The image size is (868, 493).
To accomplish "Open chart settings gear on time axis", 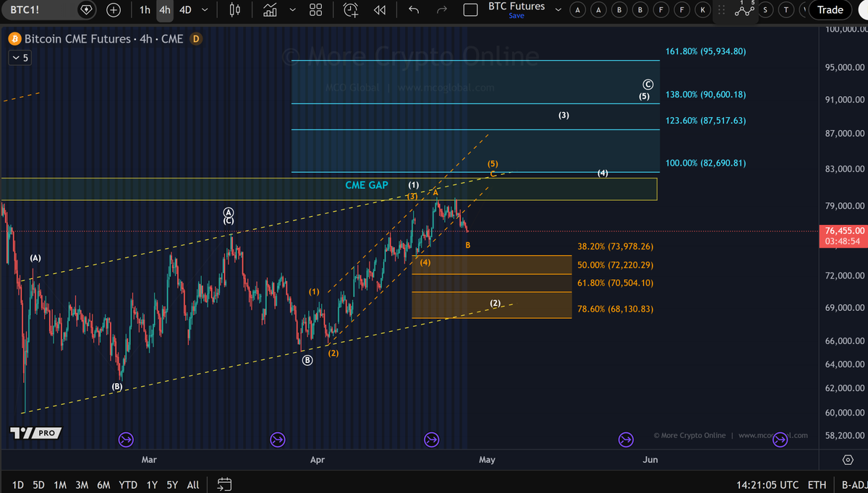I will tap(847, 460).
